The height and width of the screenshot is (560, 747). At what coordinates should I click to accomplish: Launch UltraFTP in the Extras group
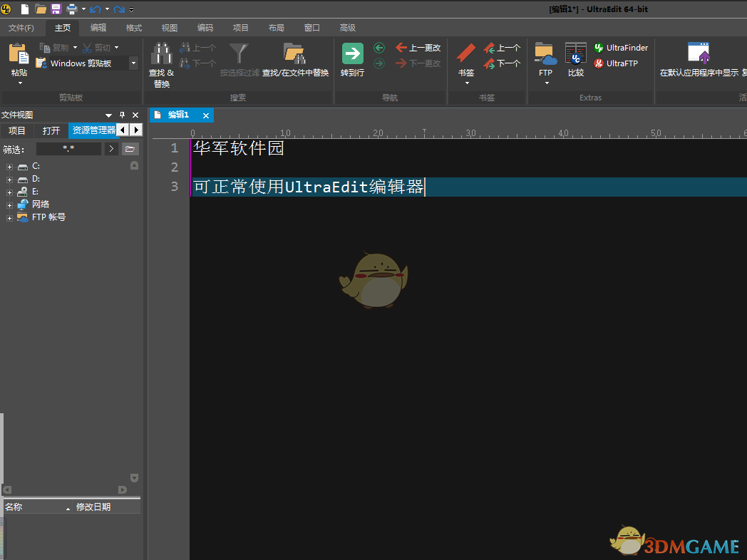pyautogui.click(x=617, y=63)
